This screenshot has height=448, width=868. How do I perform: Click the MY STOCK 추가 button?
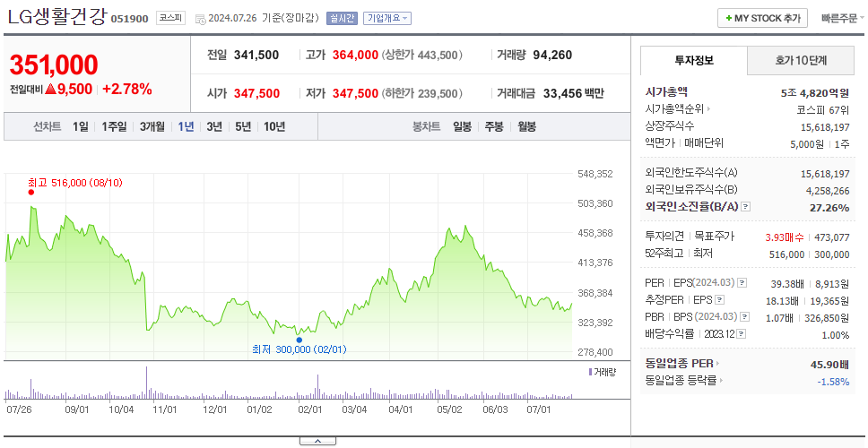pos(763,18)
